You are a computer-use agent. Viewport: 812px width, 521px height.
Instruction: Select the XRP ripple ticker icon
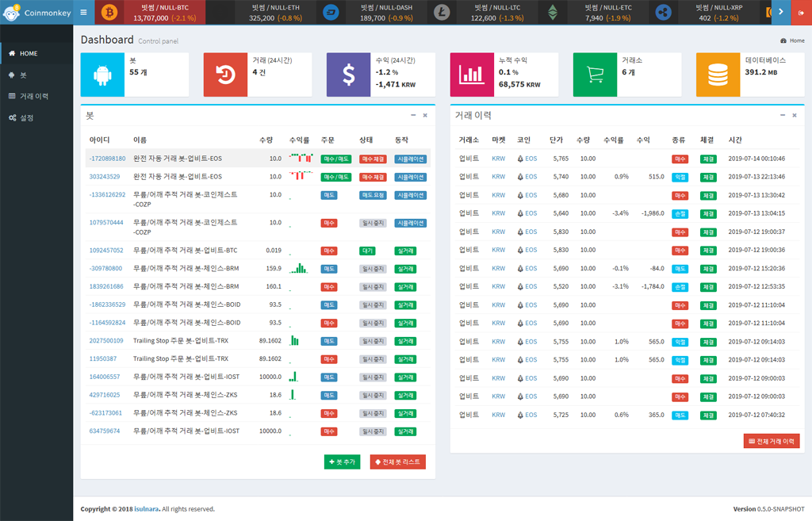point(664,12)
